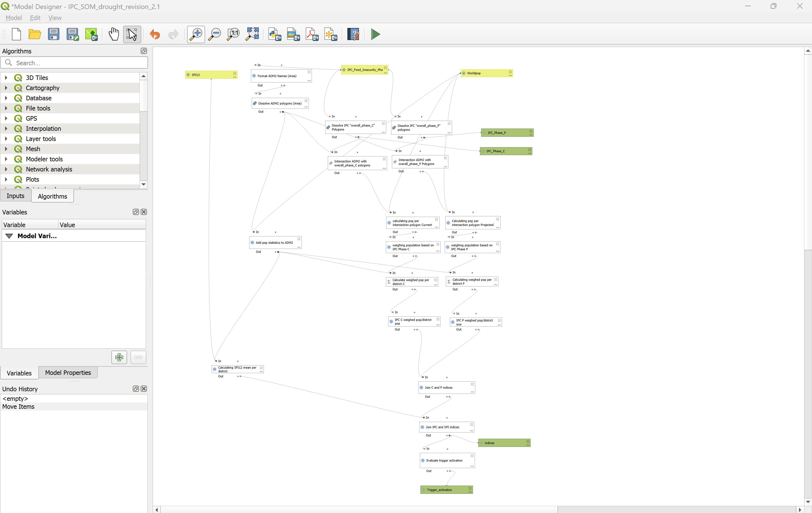Click the Save model in project icon
The image size is (812, 513).
coord(91,34)
